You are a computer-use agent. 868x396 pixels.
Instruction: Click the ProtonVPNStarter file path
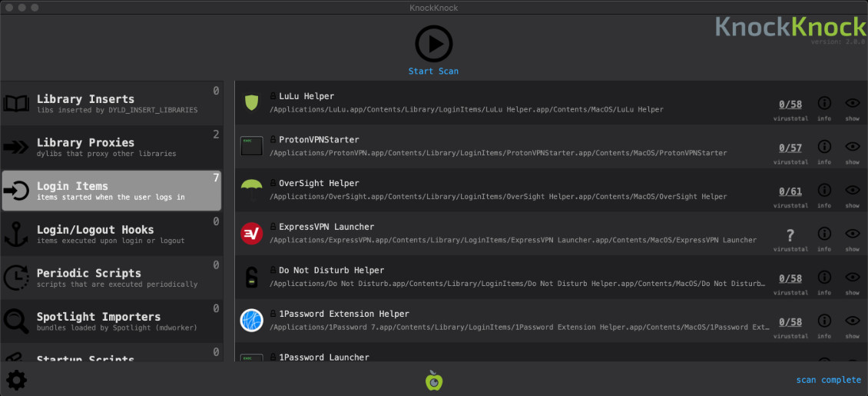pyautogui.click(x=499, y=153)
